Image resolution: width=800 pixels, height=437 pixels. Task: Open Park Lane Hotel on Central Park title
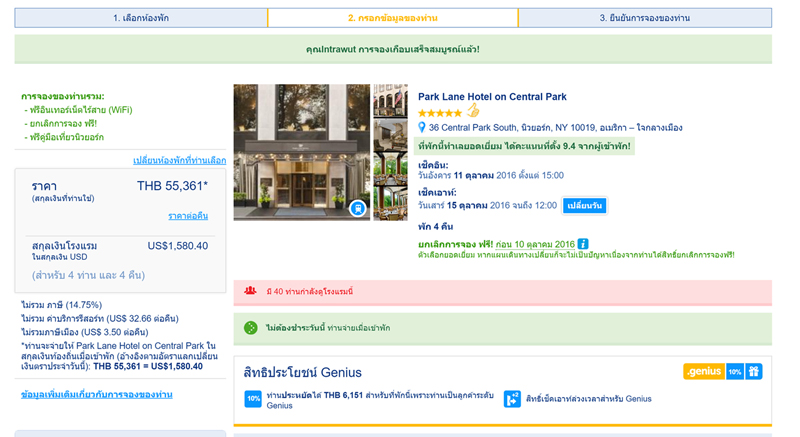492,97
